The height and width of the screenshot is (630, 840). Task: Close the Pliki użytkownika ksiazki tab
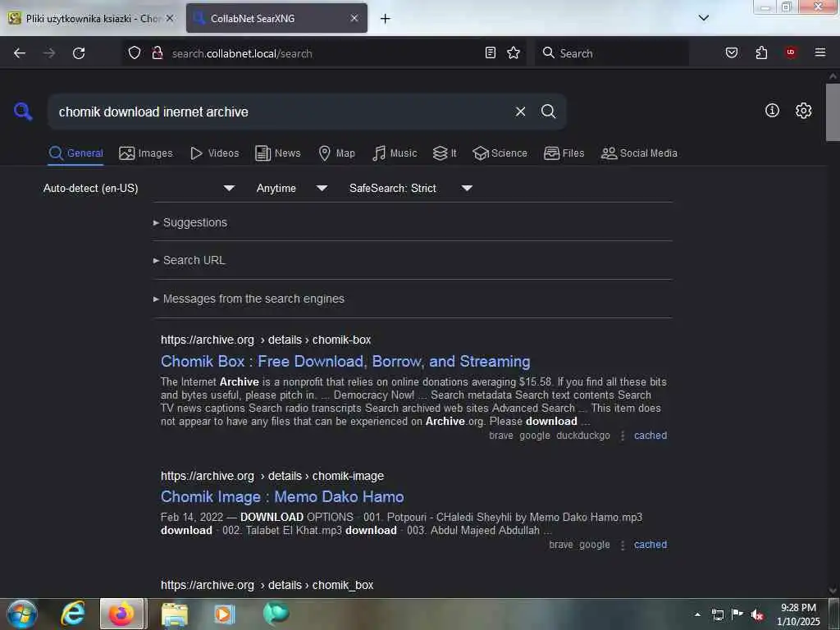[170, 18]
